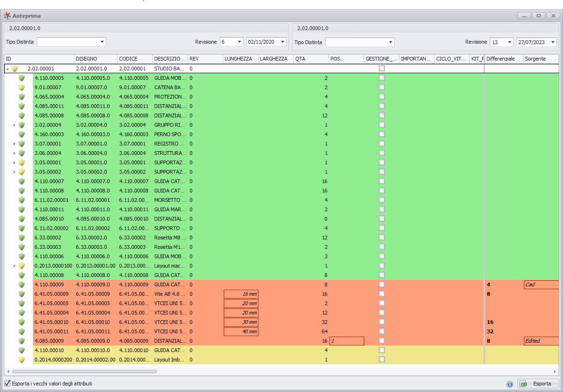This screenshot has height=392, width=563.
Task: Click the root shield icon of 2.02.00001
Action: (15, 69)
